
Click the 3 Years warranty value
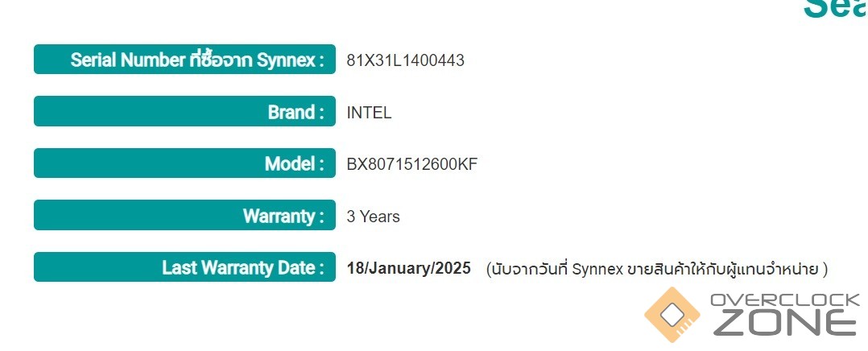(x=373, y=217)
